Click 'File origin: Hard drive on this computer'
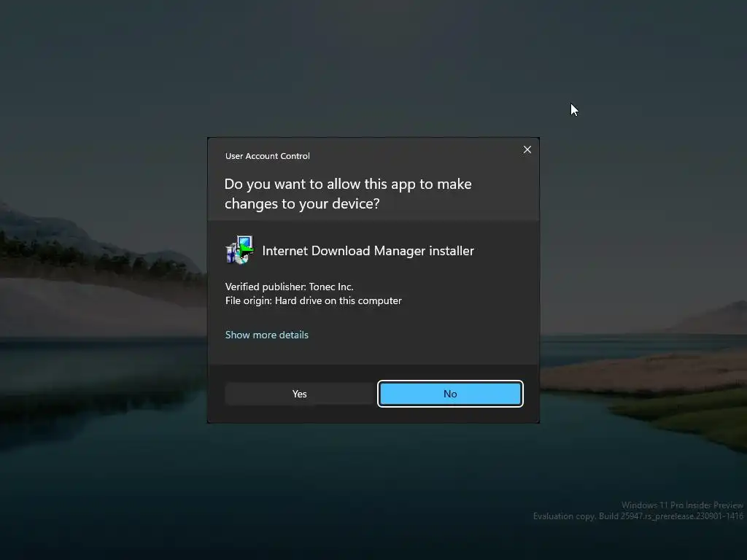The width and height of the screenshot is (747, 560). point(314,300)
